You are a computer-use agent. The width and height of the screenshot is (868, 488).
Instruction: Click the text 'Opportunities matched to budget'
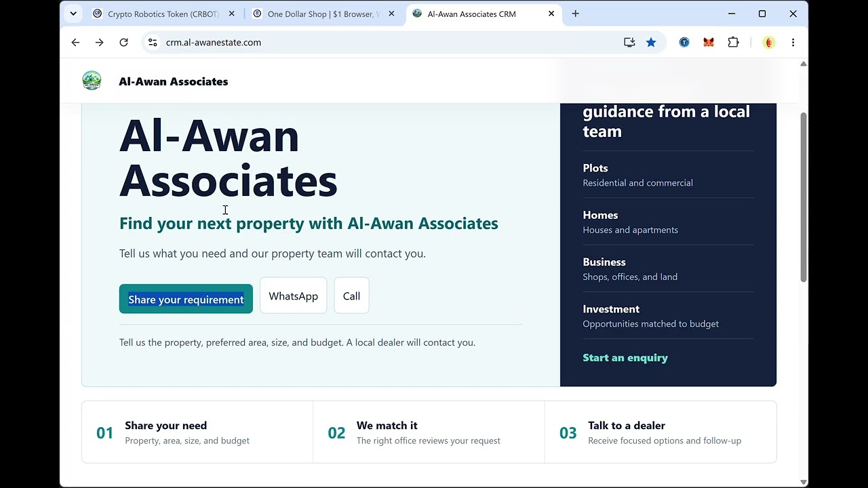click(650, 324)
